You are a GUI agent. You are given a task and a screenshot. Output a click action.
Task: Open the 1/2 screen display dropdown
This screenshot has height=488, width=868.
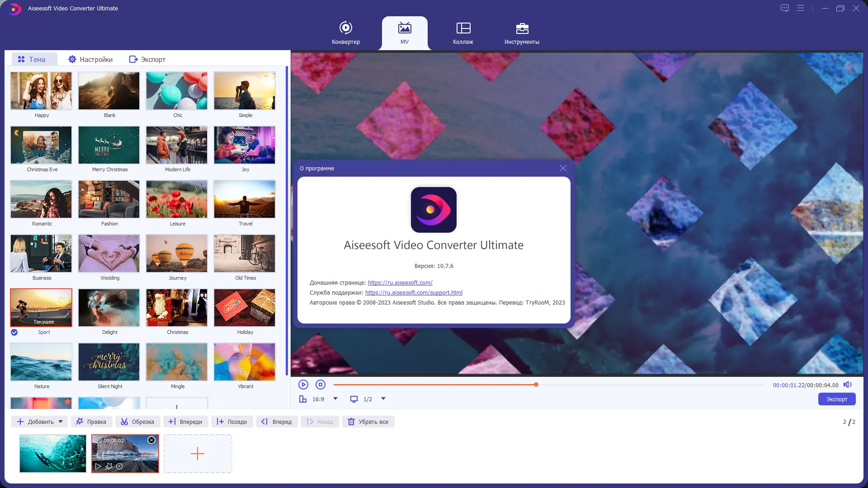383,399
